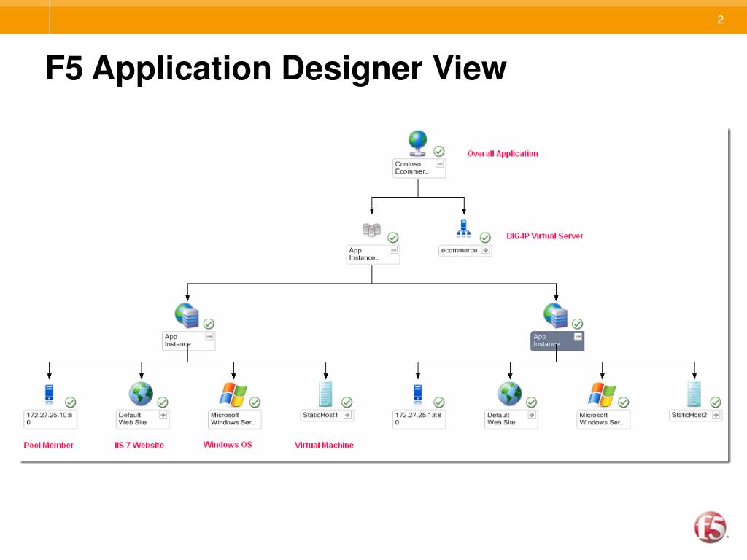
Task: Select Microsoft Windows Ser.. above Windows OS
Action: coord(234,419)
